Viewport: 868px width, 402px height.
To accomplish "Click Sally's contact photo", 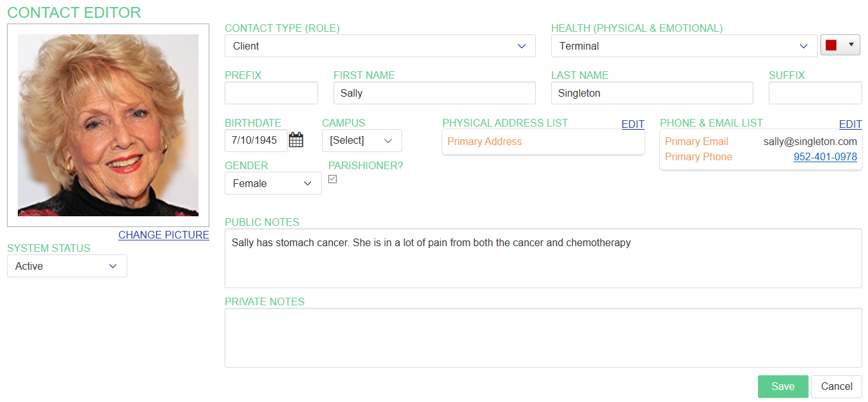I will (108, 125).
